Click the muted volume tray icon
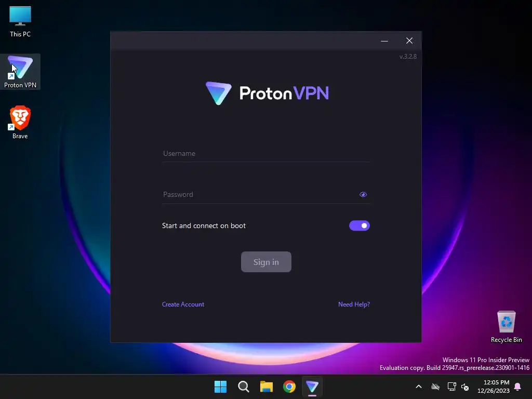The height and width of the screenshot is (399, 532). click(x=465, y=387)
